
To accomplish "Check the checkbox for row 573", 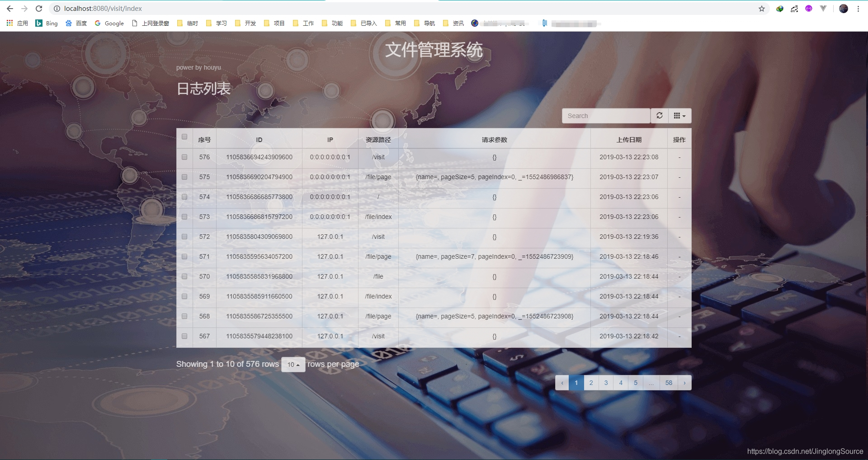I will pyautogui.click(x=184, y=217).
